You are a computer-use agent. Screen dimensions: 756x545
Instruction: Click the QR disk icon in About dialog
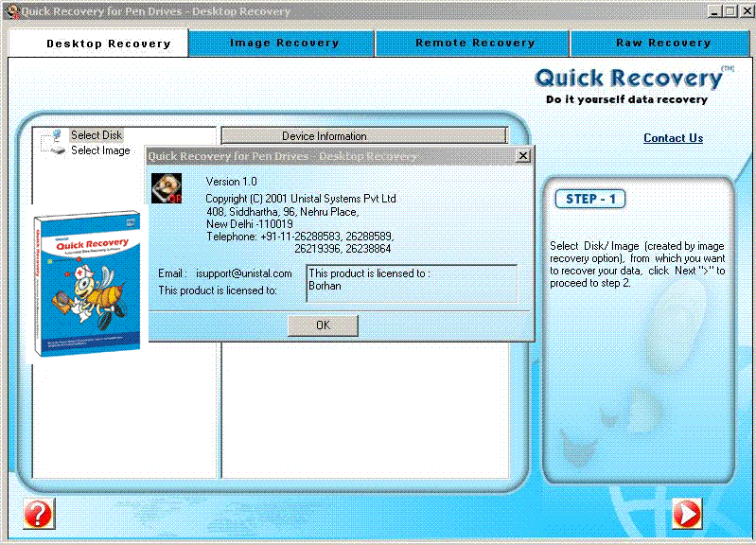pos(167,188)
